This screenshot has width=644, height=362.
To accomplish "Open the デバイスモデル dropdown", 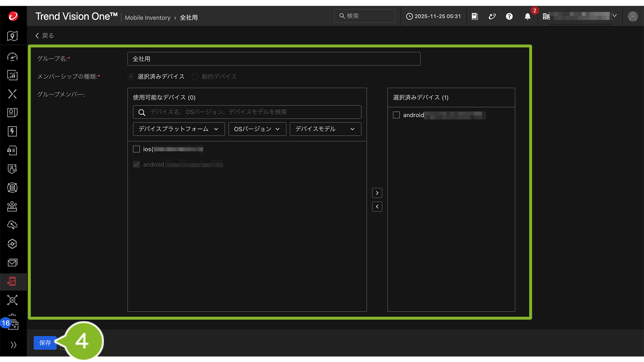I will click(325, 129).
